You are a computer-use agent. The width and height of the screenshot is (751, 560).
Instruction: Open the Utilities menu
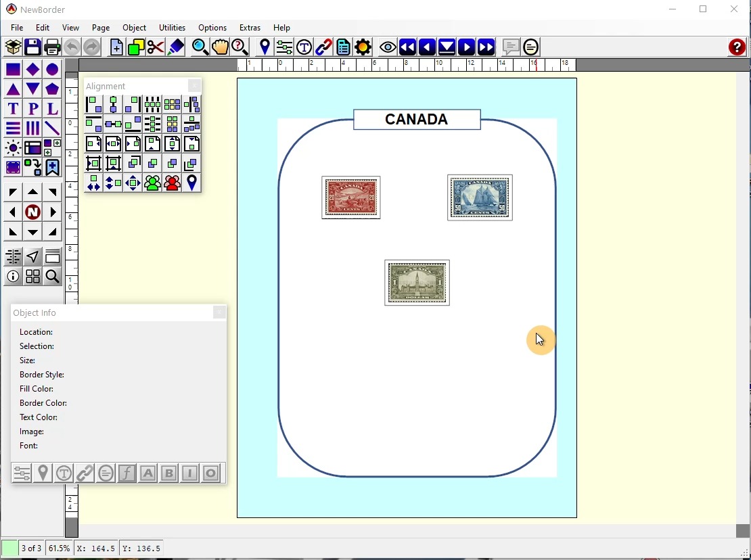(x=172, y=28)
